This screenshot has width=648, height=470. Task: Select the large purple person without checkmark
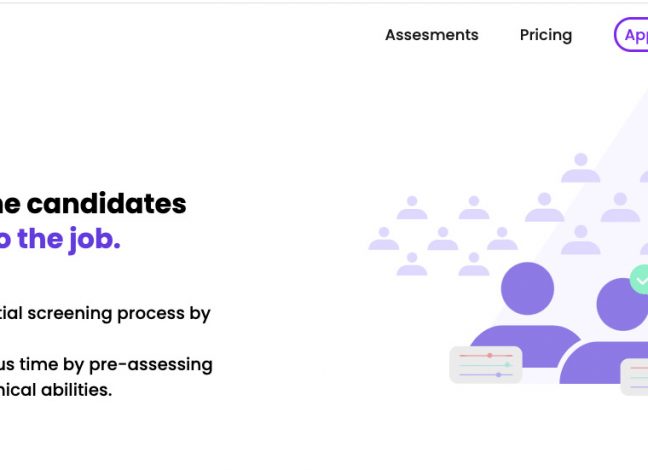527,316
